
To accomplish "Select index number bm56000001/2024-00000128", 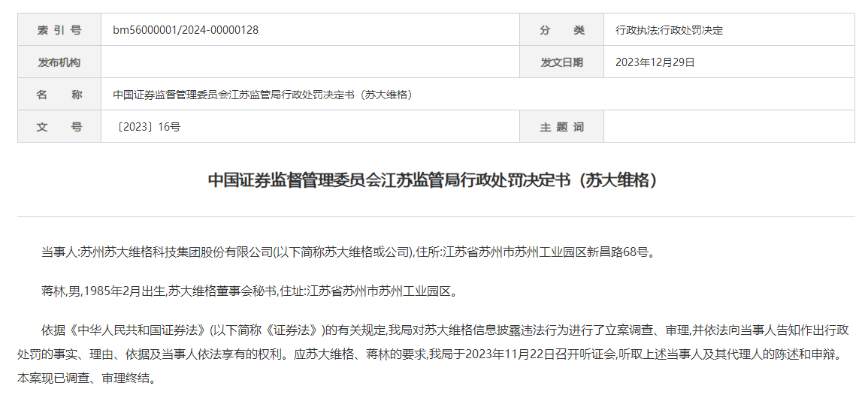I will (186, 30).
